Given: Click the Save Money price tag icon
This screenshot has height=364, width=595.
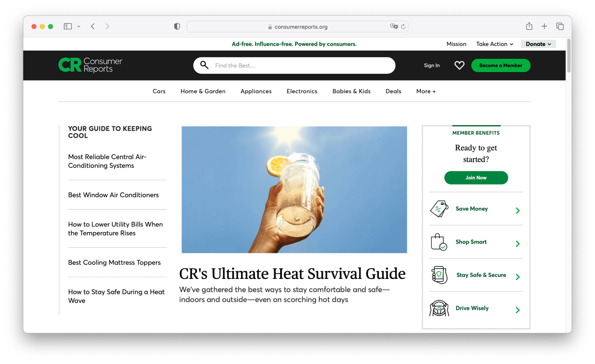Looking at the screenshot, I should (x=439, y=209).
